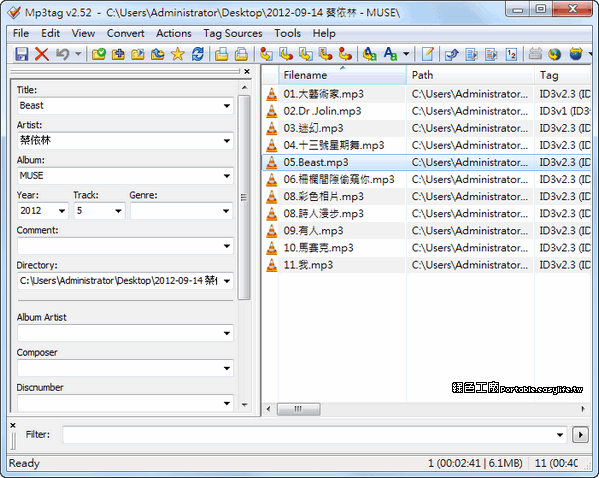Click the Mp3tag checkmark icon in title bar
This screenshot has width=599, height=478.
click(14, 13)
